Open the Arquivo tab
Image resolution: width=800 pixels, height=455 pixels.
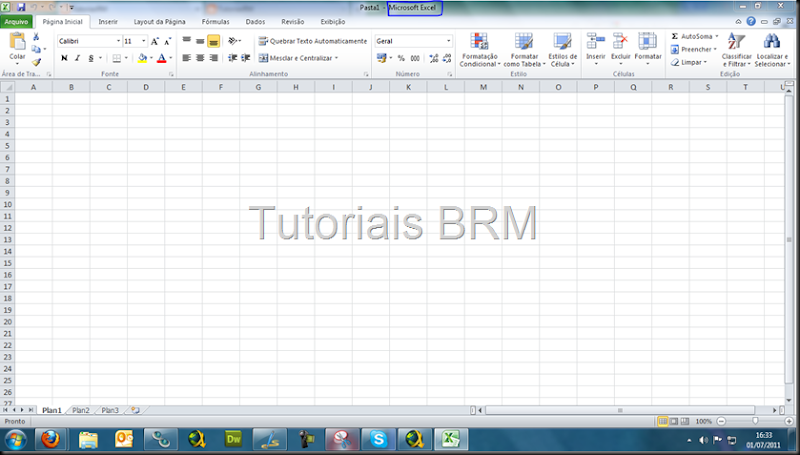(x=16, y=22)
